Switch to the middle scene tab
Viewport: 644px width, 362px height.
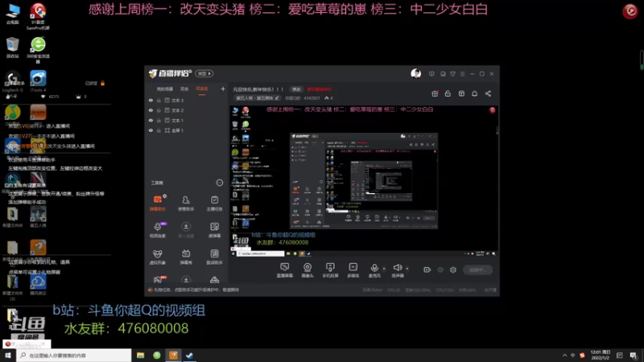(x=184, y=89)
